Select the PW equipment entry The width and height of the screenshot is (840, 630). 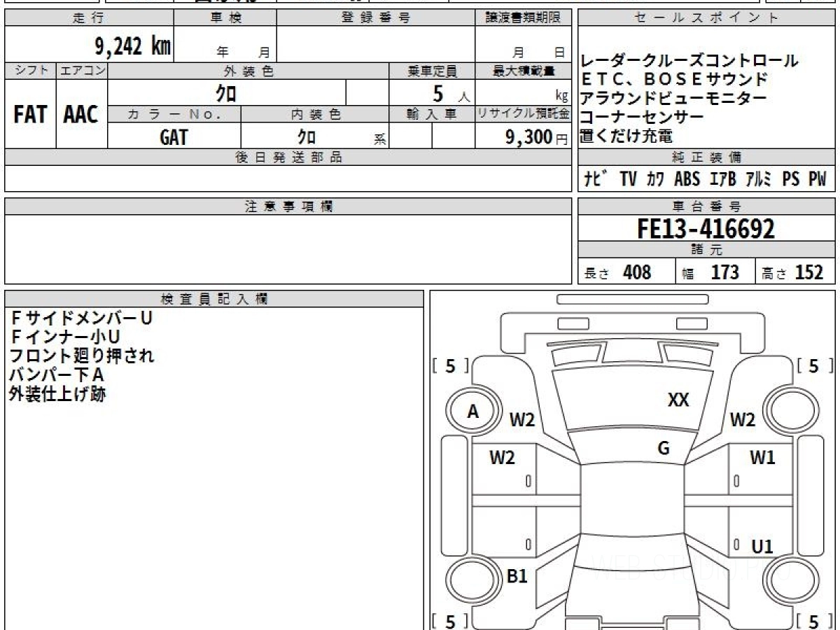pos(818,179)
